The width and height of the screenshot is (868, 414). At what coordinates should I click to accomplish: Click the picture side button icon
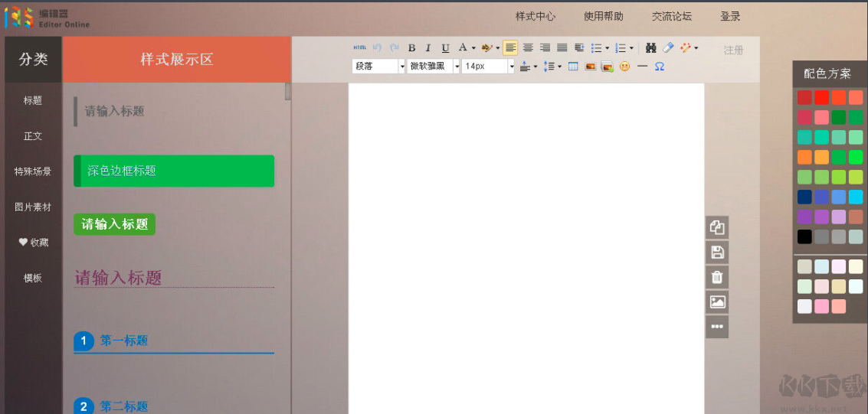(717, 302)
